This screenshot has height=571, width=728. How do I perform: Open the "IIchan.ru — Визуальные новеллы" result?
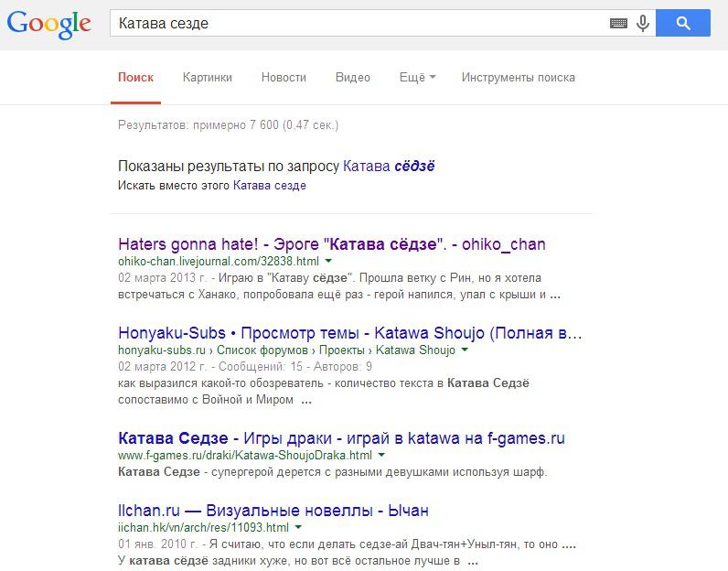tap(273, 510)
